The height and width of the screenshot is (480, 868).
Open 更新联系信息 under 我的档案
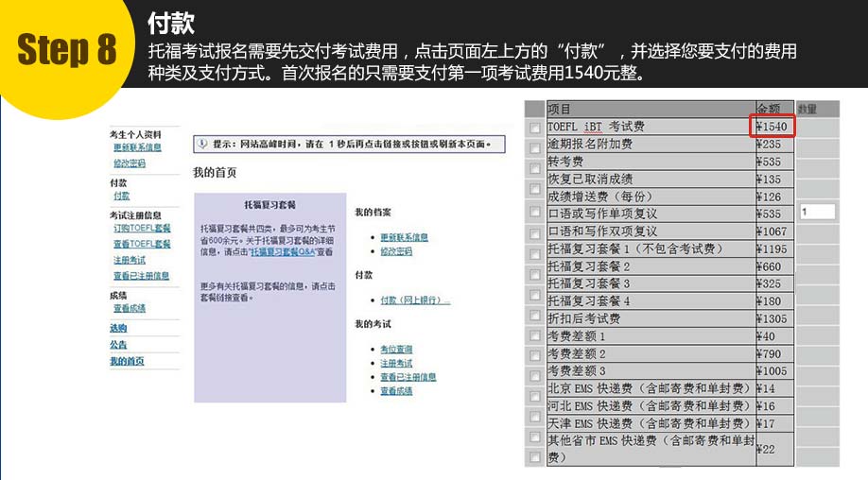[404, 237]
